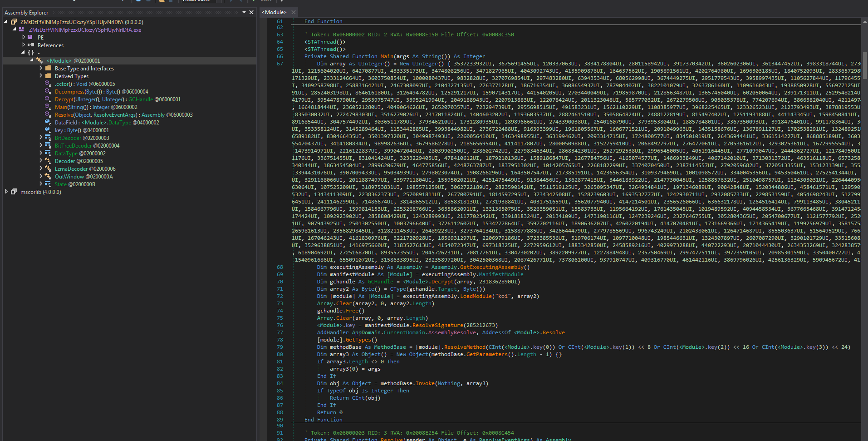The image size is (868, 441).
Task: Expand the BitDecoder node
Action: click(x=41, y=138)
